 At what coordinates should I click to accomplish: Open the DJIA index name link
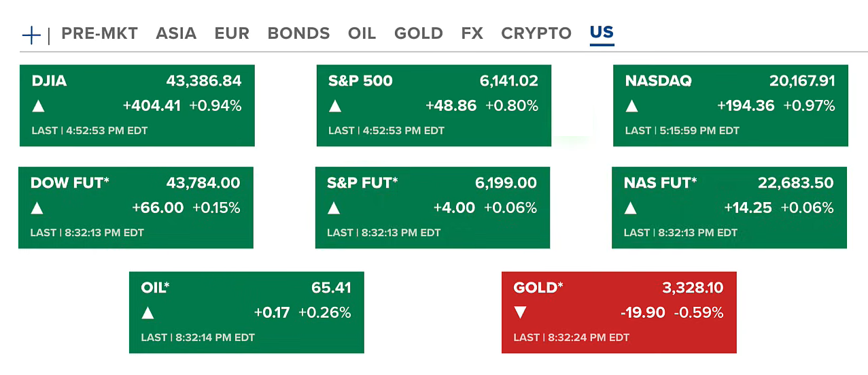(49, 81)
